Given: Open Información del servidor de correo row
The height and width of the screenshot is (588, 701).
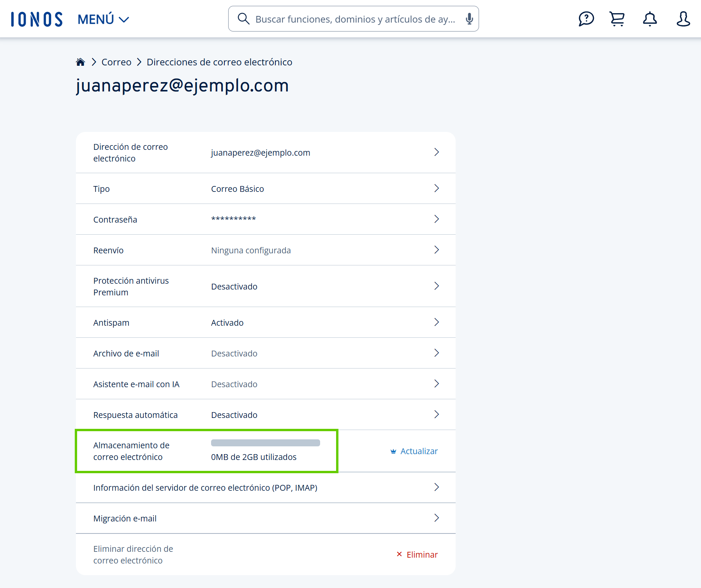Looking at the screenshot, I should [266, 488].
